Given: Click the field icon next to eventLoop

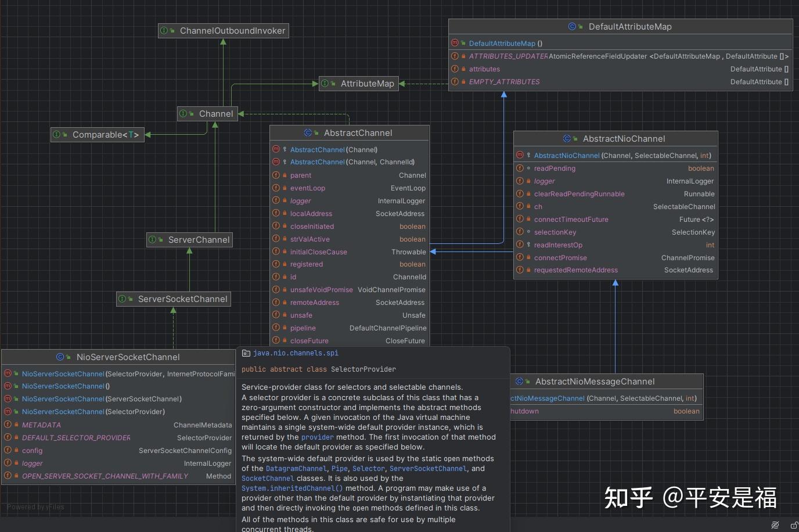Looking at the screenshot, I should tap(276, 188).
